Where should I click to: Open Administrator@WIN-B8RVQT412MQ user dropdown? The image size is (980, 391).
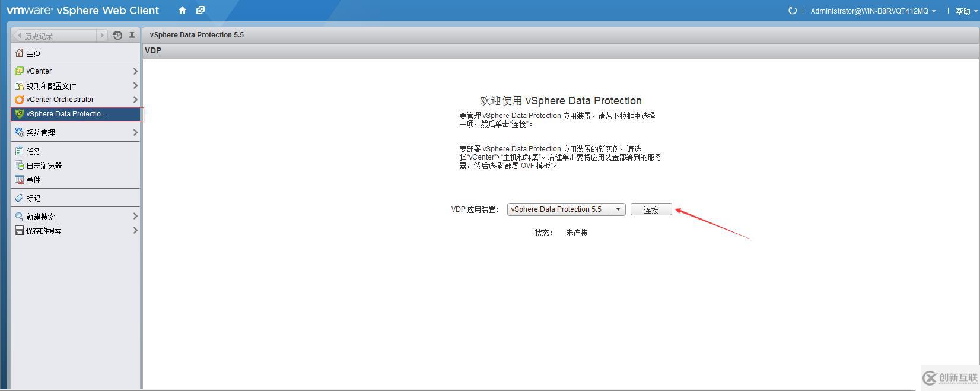click(x=873, y=11)
